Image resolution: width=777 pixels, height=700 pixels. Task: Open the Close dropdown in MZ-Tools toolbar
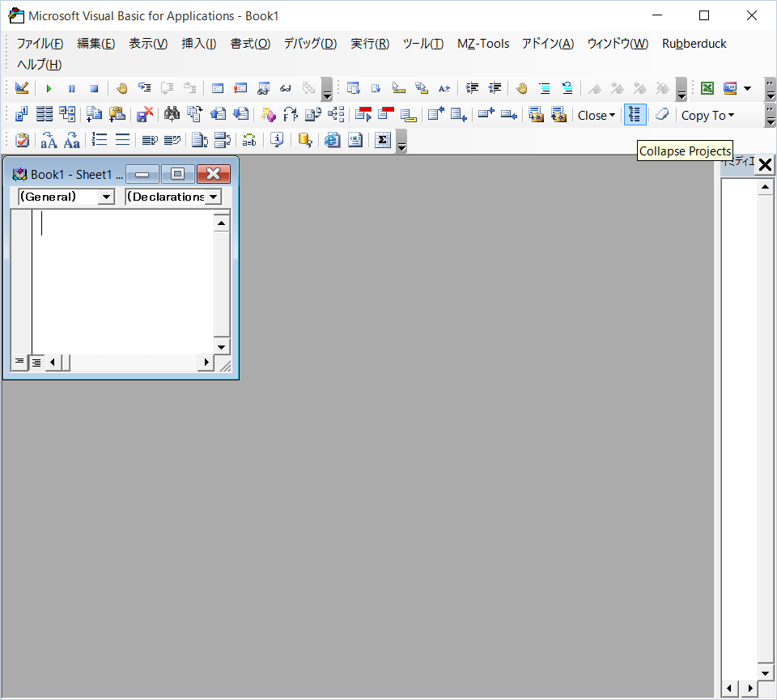(x=597, y=116)
